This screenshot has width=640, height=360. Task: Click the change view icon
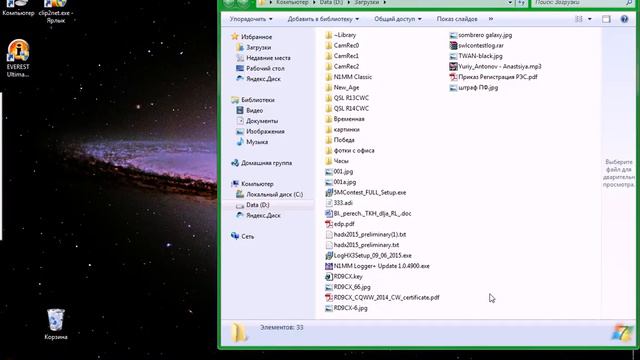click(579, 19)
